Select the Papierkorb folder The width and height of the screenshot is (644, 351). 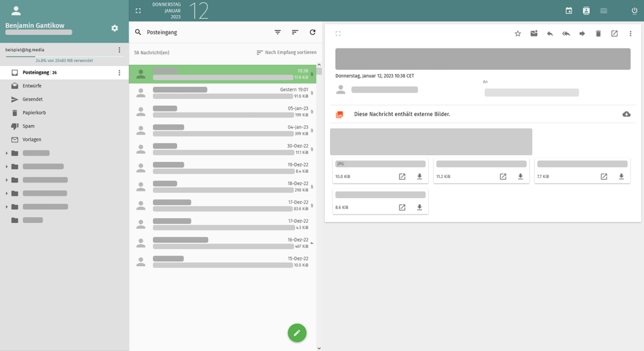point(34,113)
